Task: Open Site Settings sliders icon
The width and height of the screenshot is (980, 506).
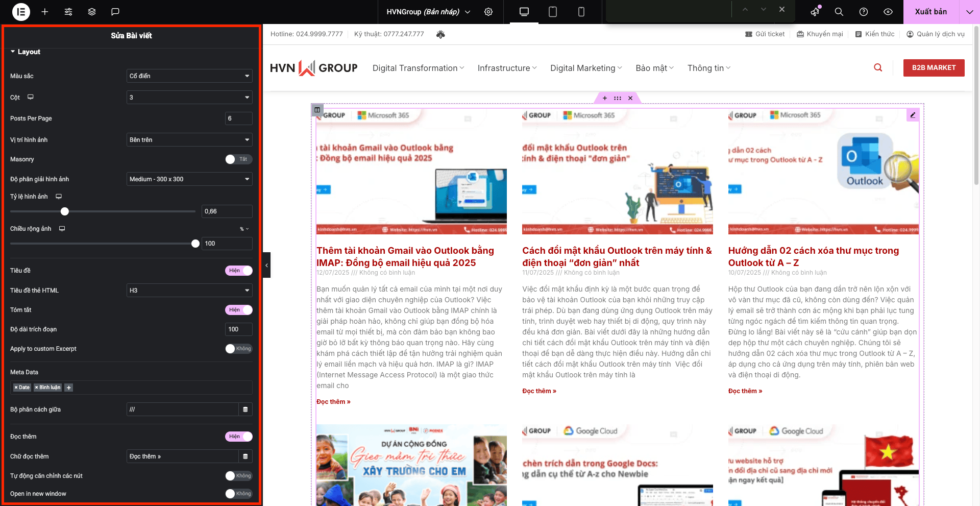Action: pos(68,12)
